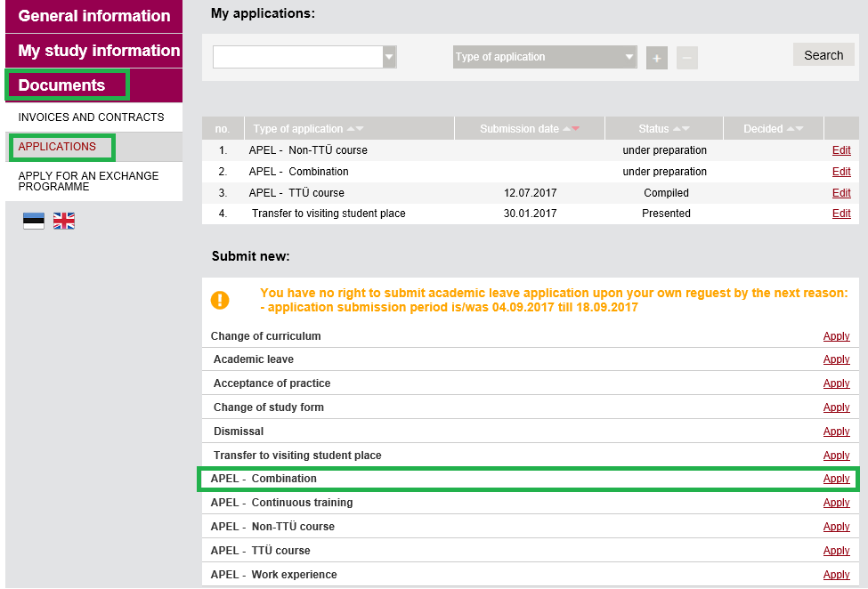This screenshot has width=868, height=589.
Task: Click into the empty filter input field
Action: click(298, 57)
